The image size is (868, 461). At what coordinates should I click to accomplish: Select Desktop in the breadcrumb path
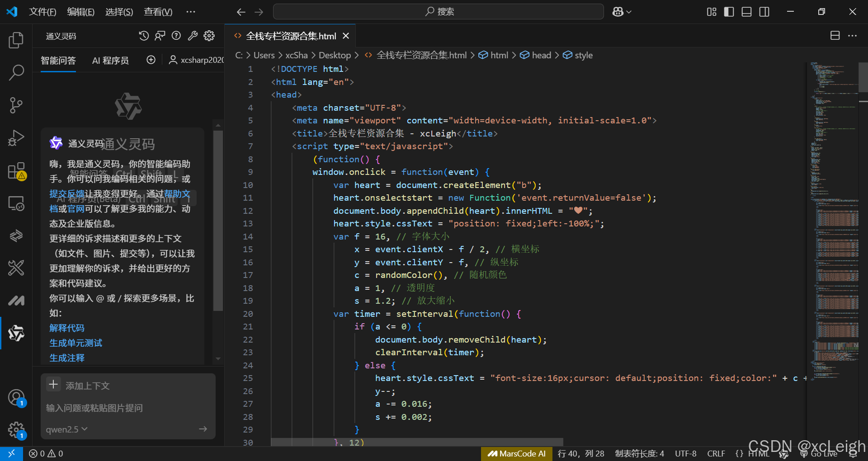pyautogui.click(x=335, y=55)
